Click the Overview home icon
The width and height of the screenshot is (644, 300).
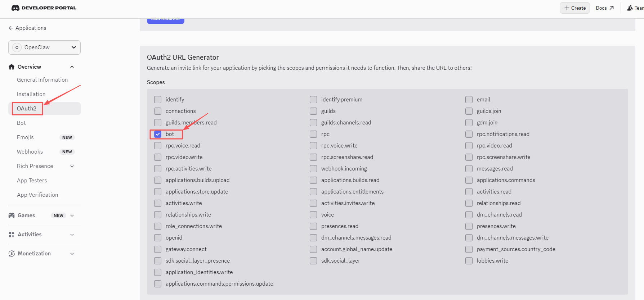(x=12, y=67)
